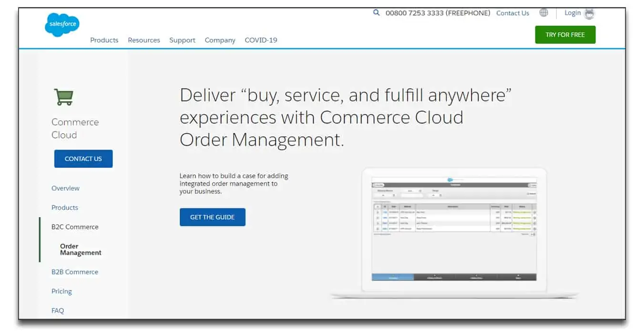Click the Salesforce cloud logo

pyautogui.click(x=61, y=24)
